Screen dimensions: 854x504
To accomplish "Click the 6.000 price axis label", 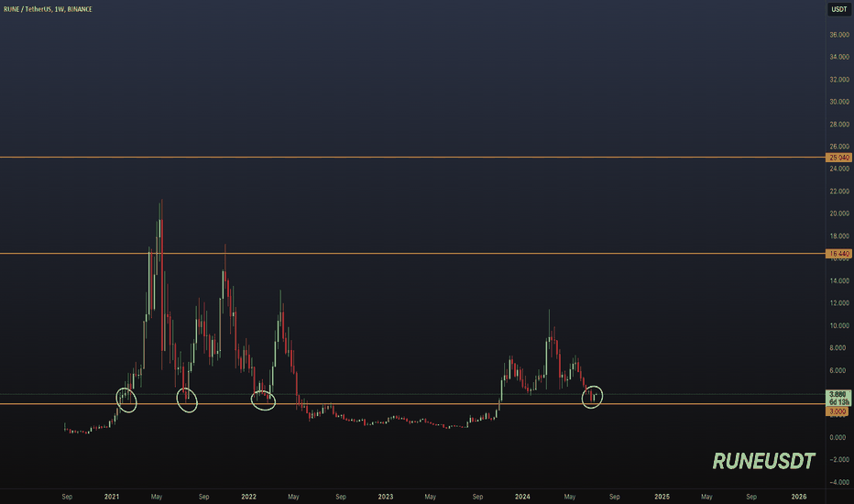I will [838, 370].
